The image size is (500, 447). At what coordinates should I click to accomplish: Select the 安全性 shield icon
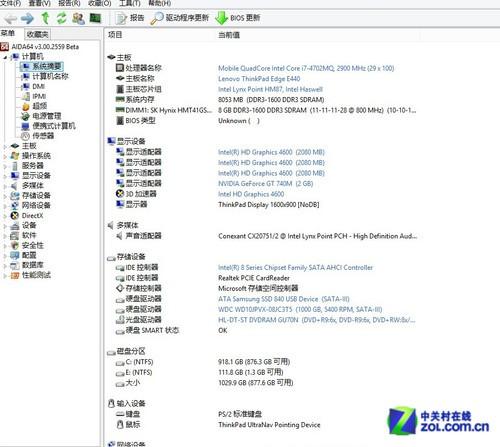point(15,246)
